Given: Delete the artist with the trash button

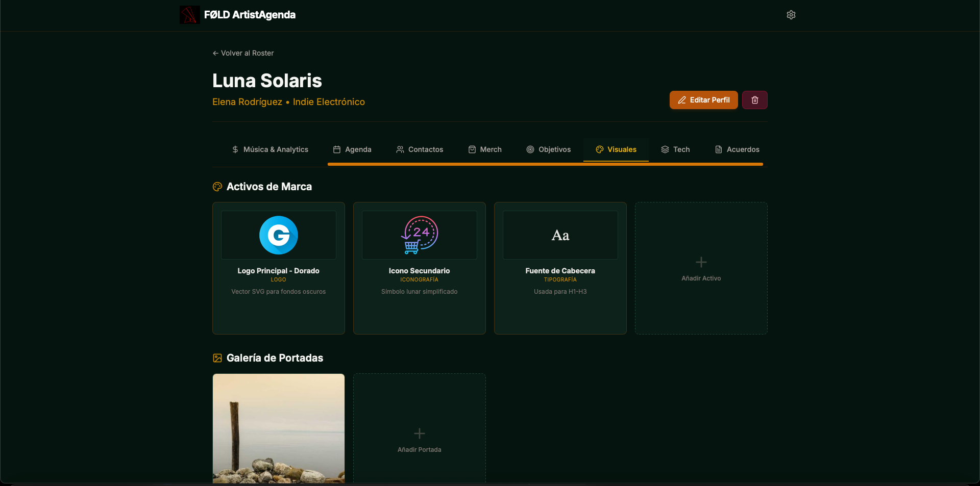Looking at the screenshot, I should pyautogui.click(x=755, y=100).
